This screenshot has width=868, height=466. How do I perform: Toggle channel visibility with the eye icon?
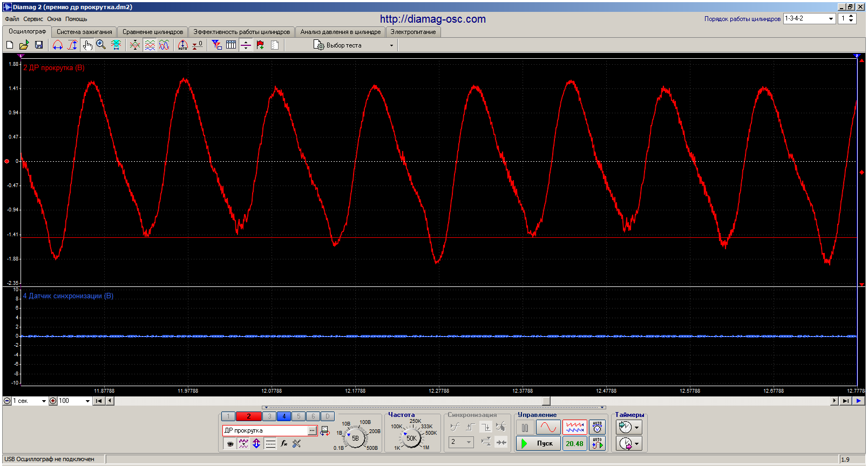coord(230,443)
